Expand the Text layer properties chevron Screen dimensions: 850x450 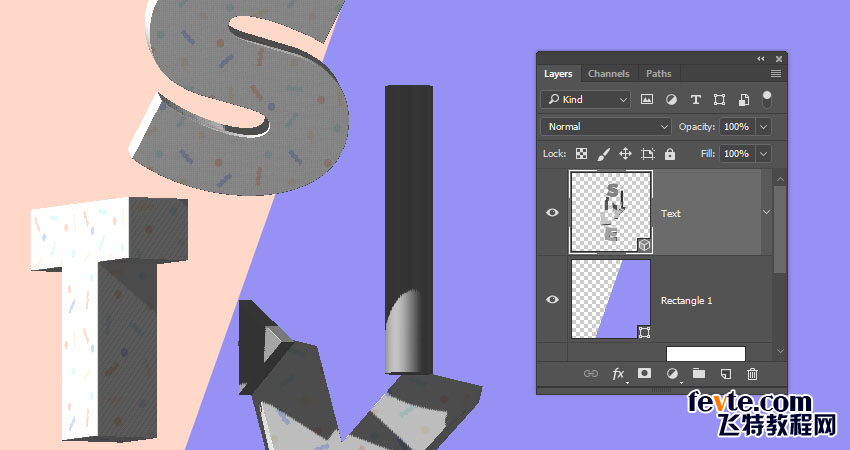click(x=767, y=213)
